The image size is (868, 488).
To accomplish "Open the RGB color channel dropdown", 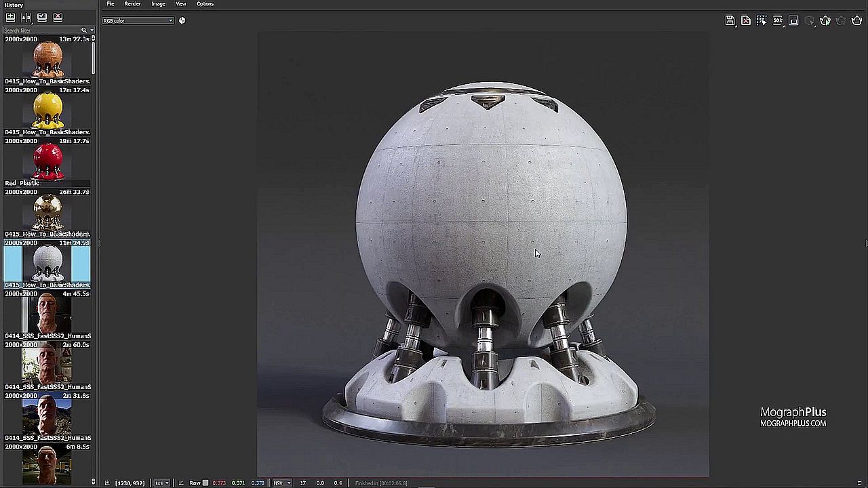I will pos(138,20).
